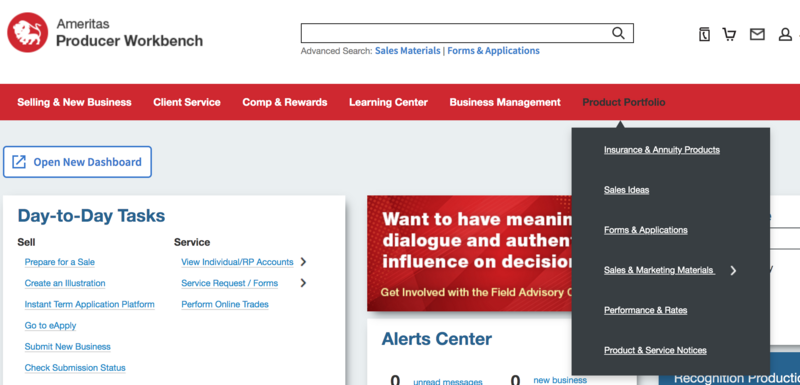Select Product & Service Notices entry
This screenshot has height=385, width=800.
(655, 350)
